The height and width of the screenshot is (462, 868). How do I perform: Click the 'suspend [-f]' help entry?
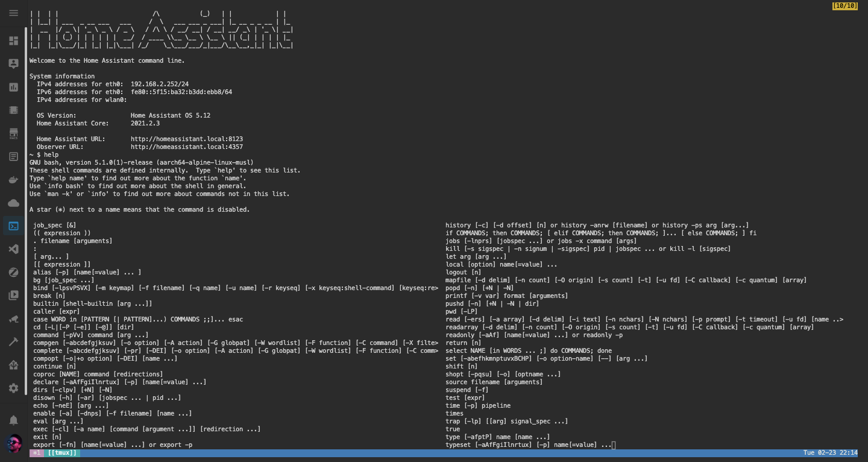click(x=467, y=390)
